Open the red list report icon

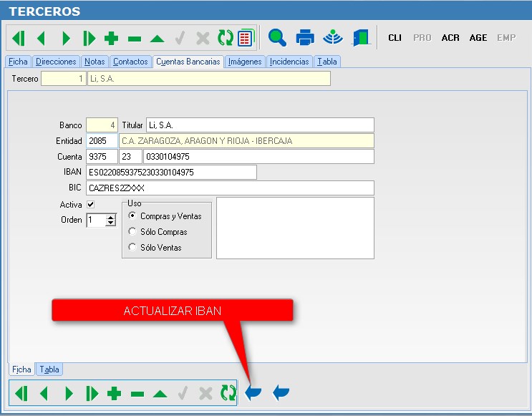point(246,38)
